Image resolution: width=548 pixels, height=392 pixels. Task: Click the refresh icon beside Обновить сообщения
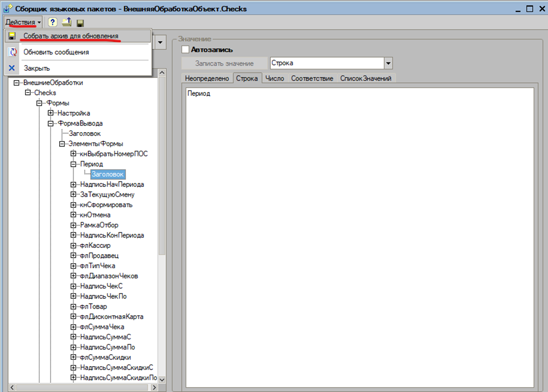coord(13,52)
